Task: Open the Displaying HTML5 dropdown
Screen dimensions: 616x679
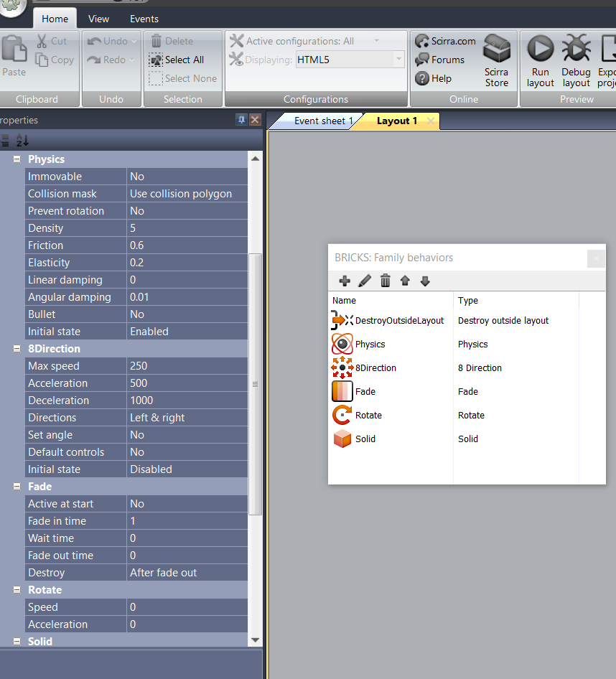Action: 398,60
